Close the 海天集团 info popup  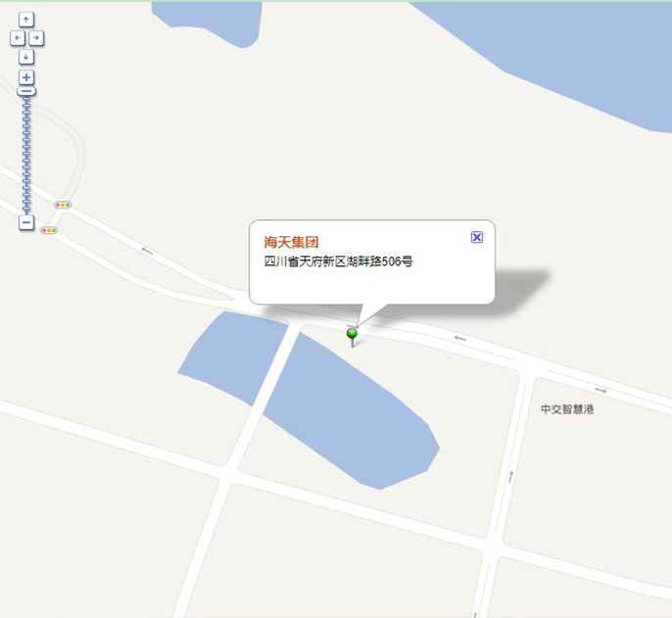click(477, 237)
